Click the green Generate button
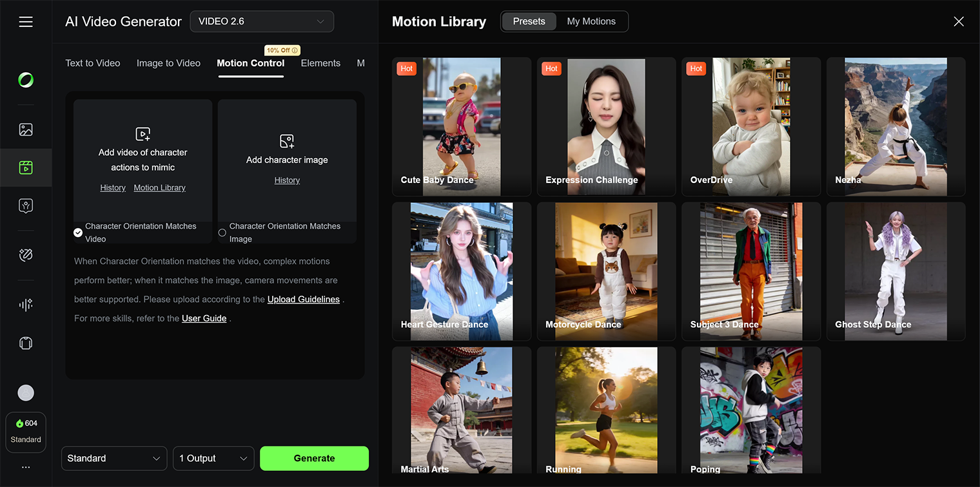 pyautogui.click(x=314, y=458)
